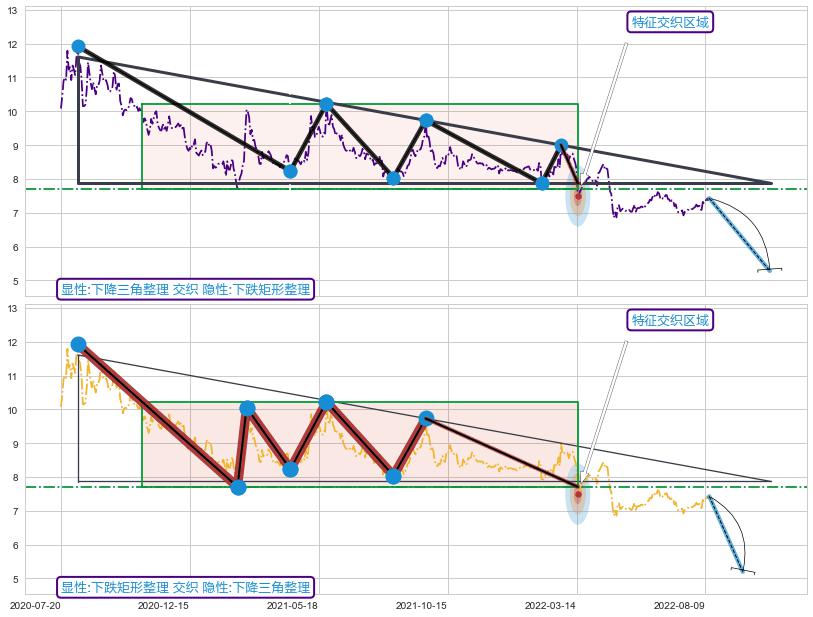Click the 2022-03-14 date label on the x-axis
Screen dimensions: 813x617
[550, 606]
